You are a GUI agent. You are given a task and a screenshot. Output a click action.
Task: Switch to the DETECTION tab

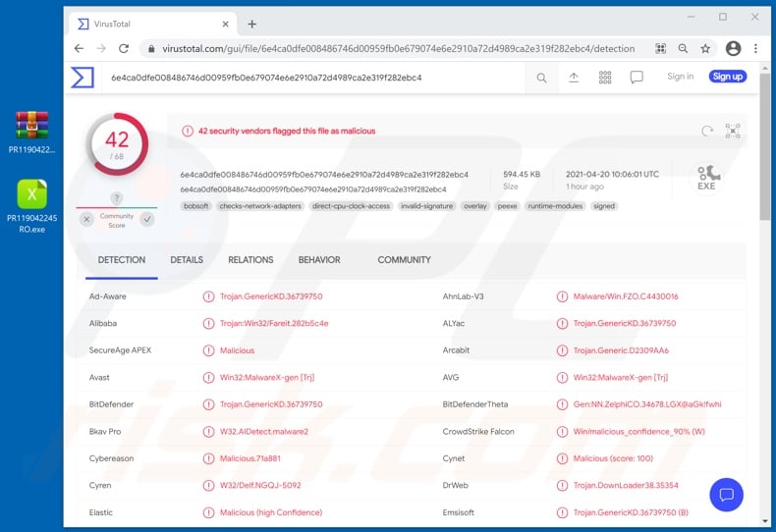pyautogui.click(x=121, y=260)
